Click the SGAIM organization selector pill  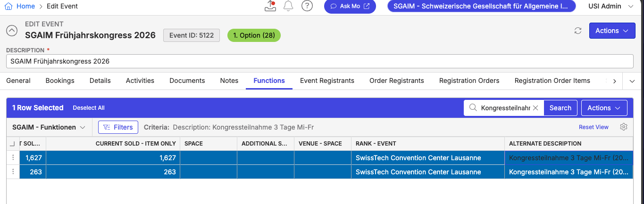(x=482, y=6)
